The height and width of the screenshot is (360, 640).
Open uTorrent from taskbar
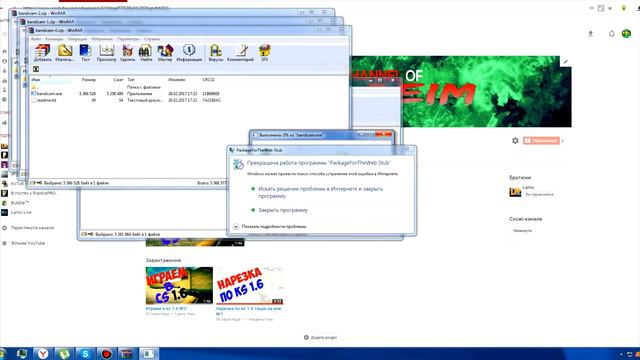(x=64, y=354)
